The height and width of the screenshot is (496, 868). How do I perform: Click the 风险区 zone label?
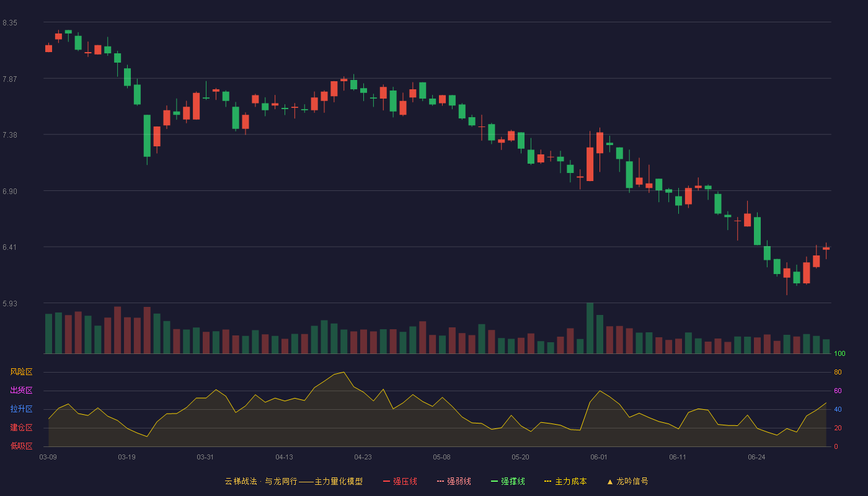click(x=21, y=372)
